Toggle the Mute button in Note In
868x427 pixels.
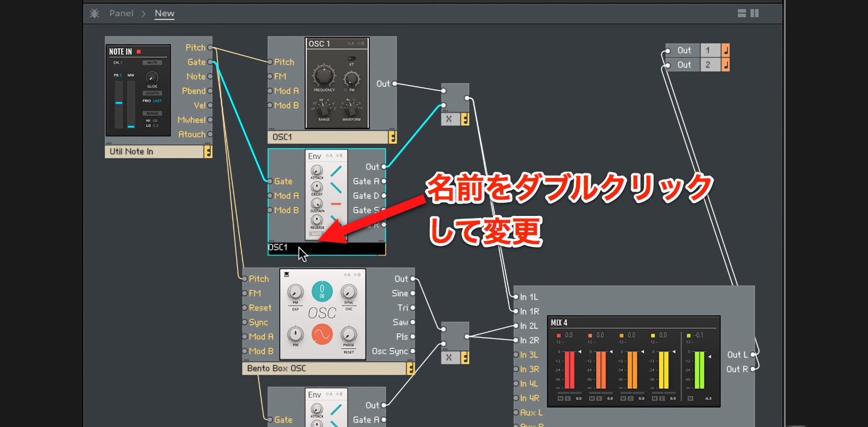tap(152, 63)
